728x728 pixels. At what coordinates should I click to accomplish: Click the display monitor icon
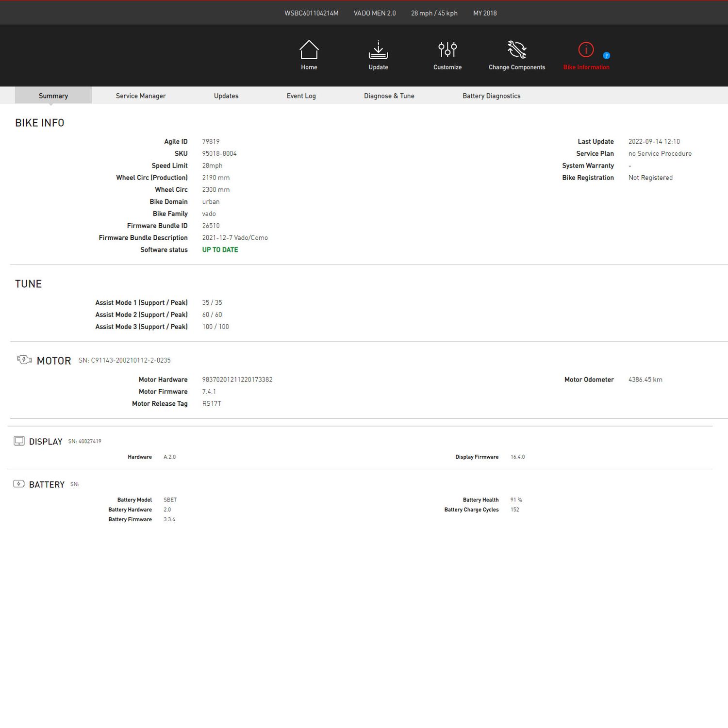[x=19, y=441]
